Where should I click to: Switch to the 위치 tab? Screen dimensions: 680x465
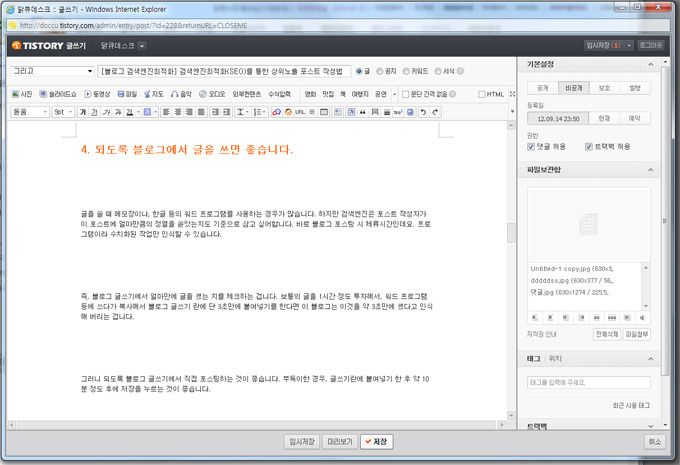pos(555,358)
